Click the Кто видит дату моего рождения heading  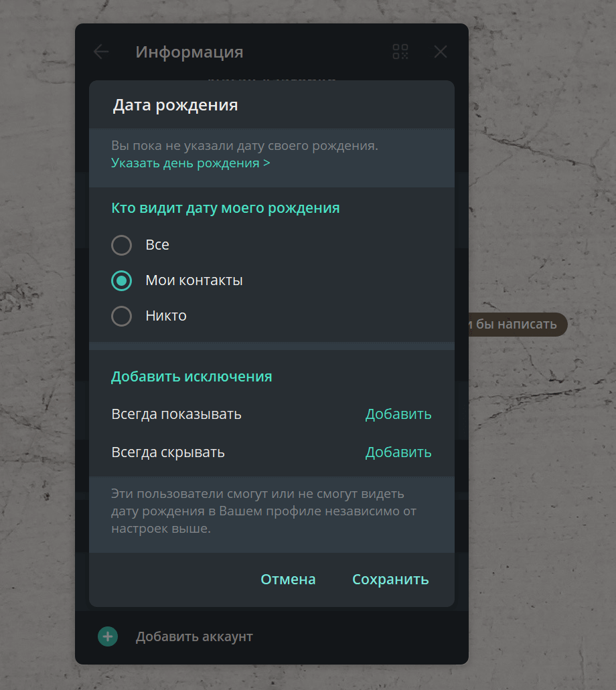pyautogui.click(x=226, y=208)
